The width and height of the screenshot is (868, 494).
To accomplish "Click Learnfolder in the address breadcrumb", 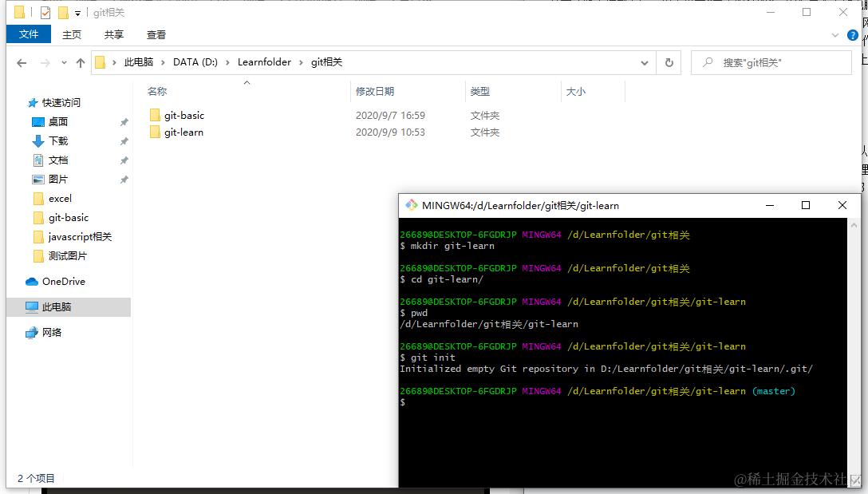I will (x=264, y=62).
